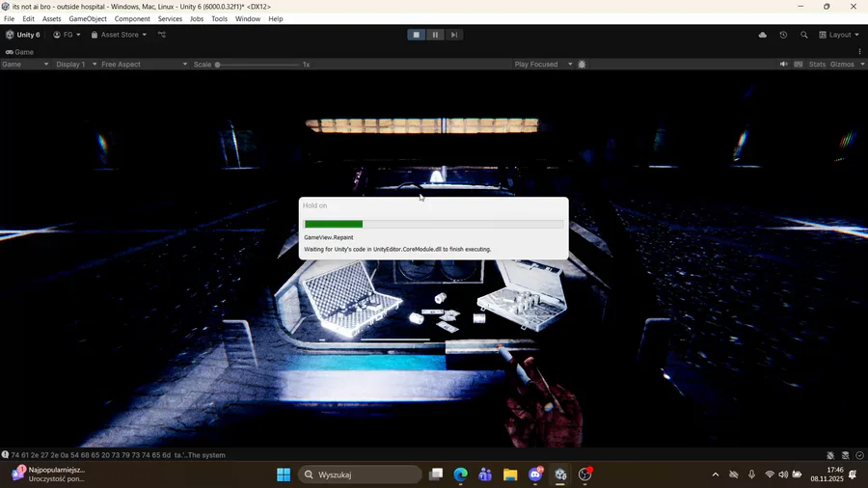Open the Unity 6 logo menu
Screen dimensions: 868x488
tap(23, 35)
